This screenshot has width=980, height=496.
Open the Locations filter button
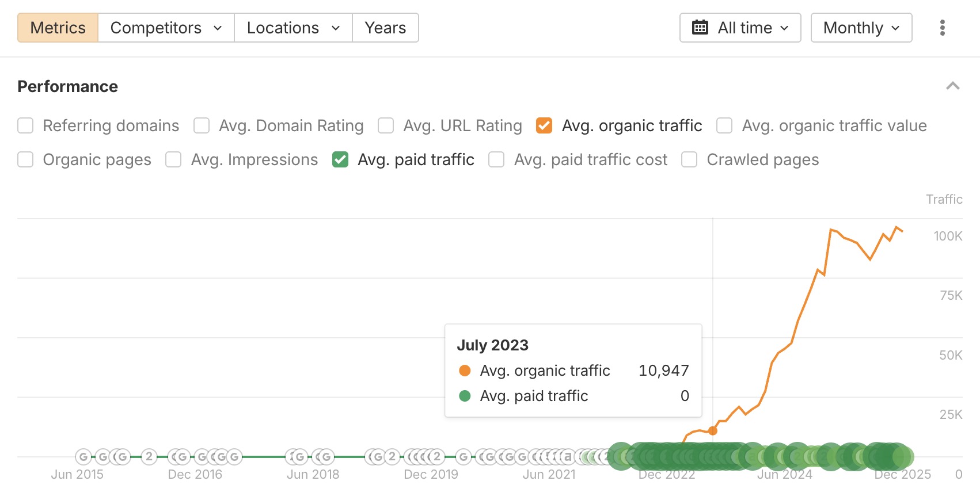click(x=293, y=28)
